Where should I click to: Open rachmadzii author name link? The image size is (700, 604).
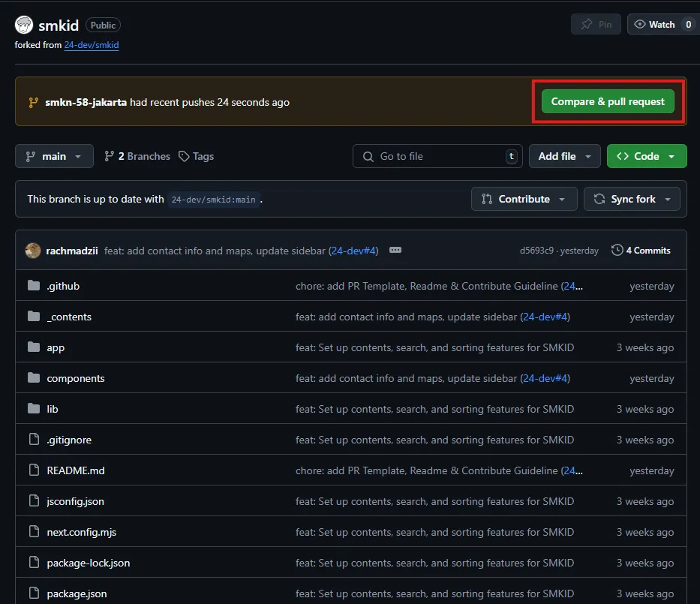point(72,251)
